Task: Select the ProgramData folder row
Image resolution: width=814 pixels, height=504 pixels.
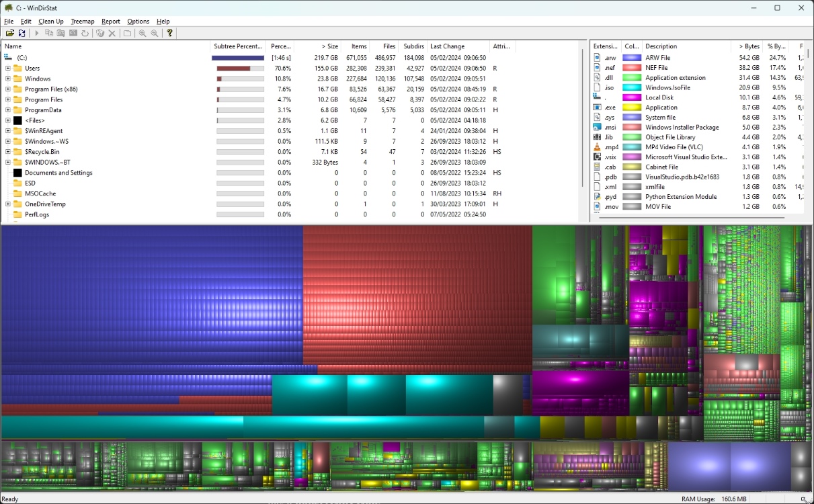Action: [43, 110]
